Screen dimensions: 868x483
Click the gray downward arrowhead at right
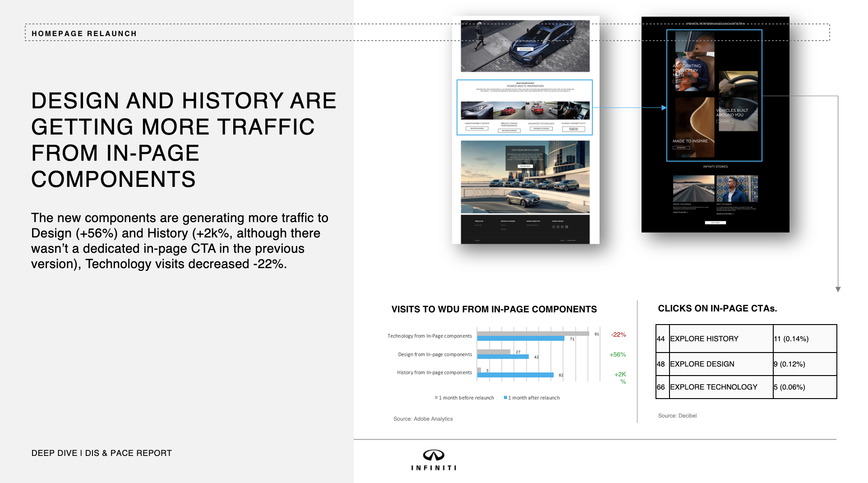point(838,289)
